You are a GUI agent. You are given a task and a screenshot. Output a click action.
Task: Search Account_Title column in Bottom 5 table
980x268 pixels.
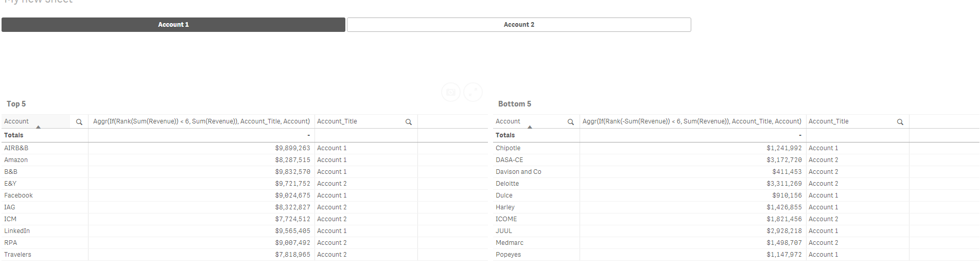[900, 122]
